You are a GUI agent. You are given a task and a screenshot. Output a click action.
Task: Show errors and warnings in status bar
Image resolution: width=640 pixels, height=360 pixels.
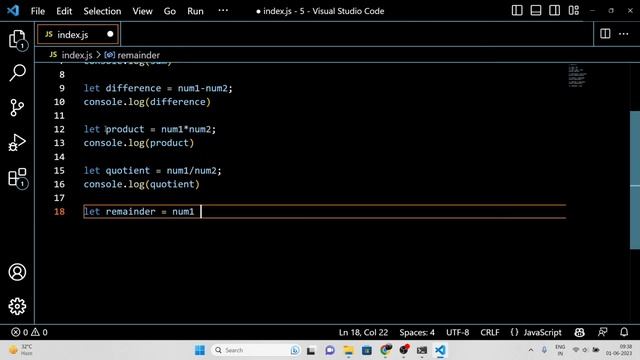point(29,332)
